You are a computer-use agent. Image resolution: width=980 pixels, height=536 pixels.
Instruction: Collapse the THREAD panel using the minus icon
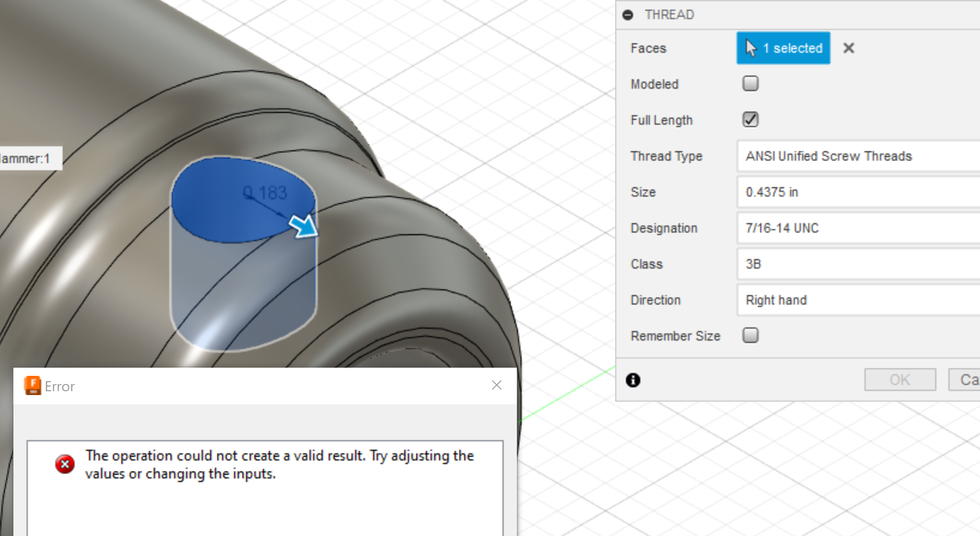pyautogui.click(x=628, y=15)
